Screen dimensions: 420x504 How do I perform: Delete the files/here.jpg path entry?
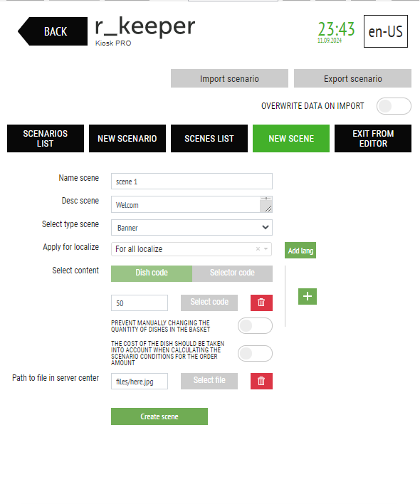click(261, 382)
